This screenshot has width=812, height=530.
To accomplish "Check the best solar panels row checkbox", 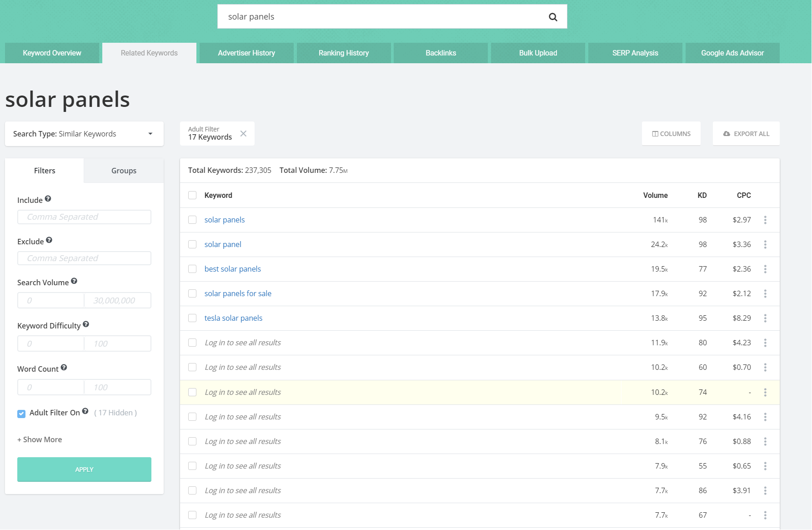I will point(192,269).
